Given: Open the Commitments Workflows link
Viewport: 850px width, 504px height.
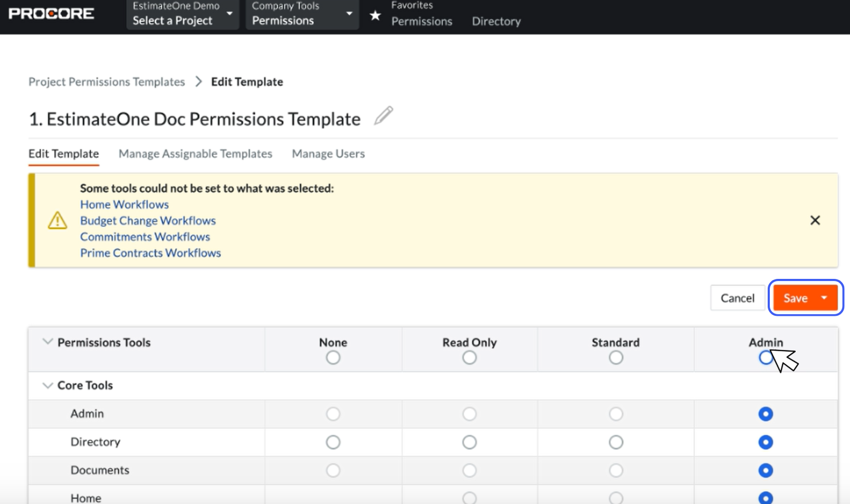Looking at the screenshot, I should tap(145, 237).
